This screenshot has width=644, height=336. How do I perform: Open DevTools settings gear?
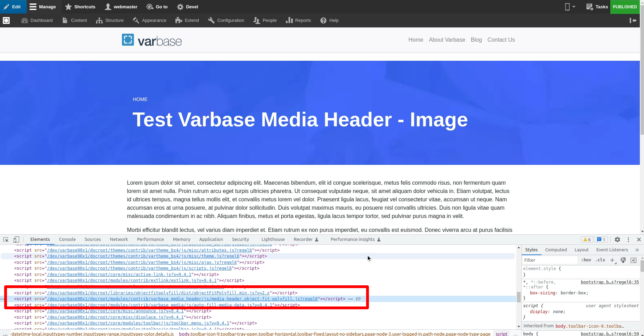[x=617, y=240]
